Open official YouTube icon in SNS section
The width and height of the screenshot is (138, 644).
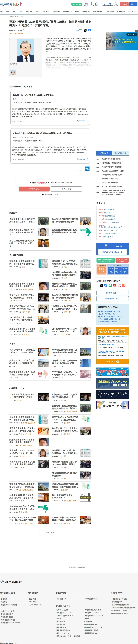(115, 285)
